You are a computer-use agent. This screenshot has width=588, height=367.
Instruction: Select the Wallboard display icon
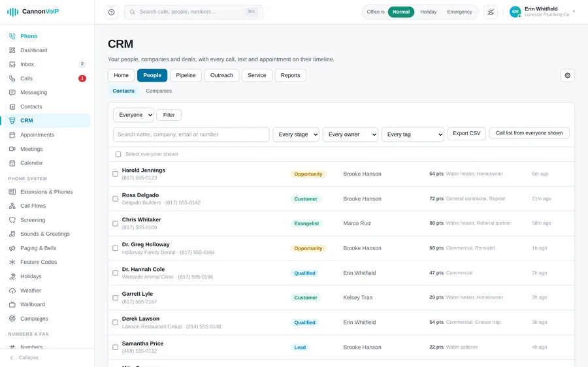coord(12,304)
